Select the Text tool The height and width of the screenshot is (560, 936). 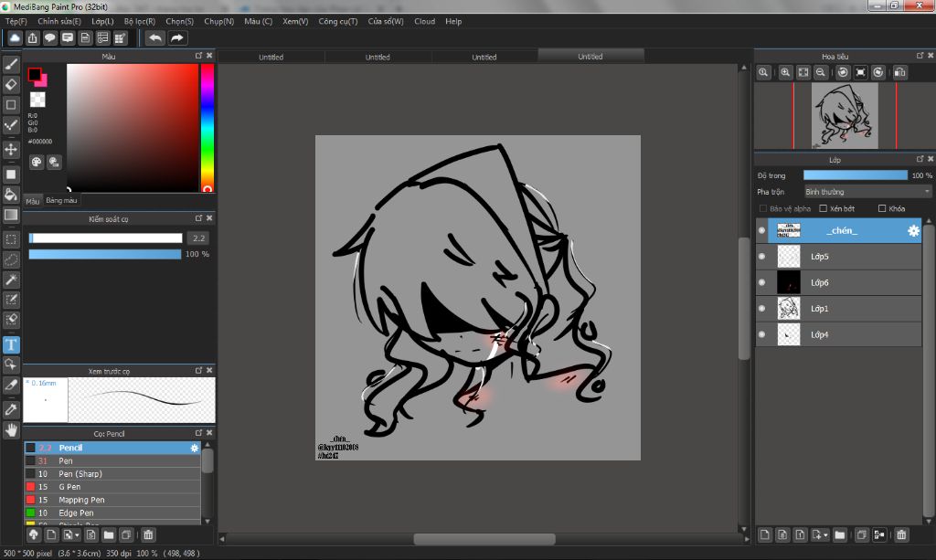[11, 344]
